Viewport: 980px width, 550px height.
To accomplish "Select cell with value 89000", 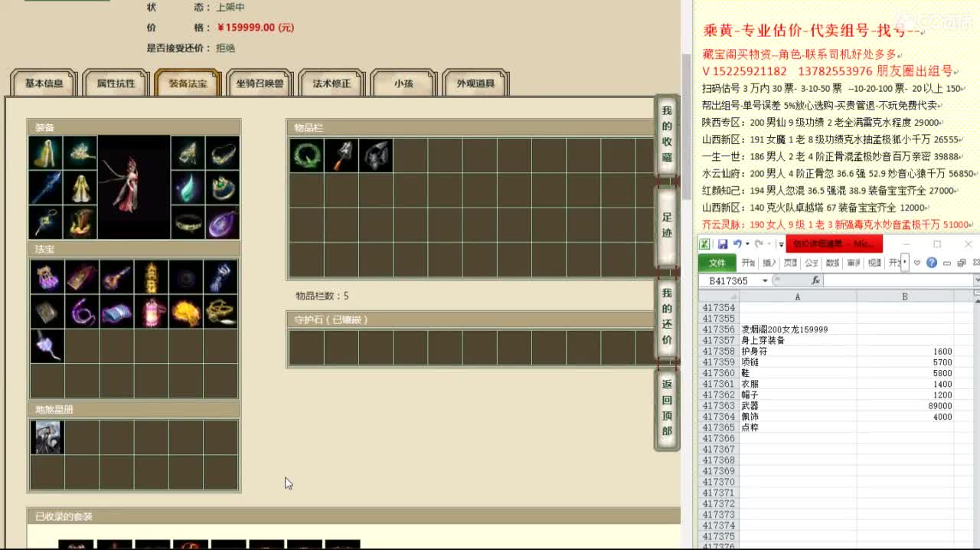I will pos(905,406).
